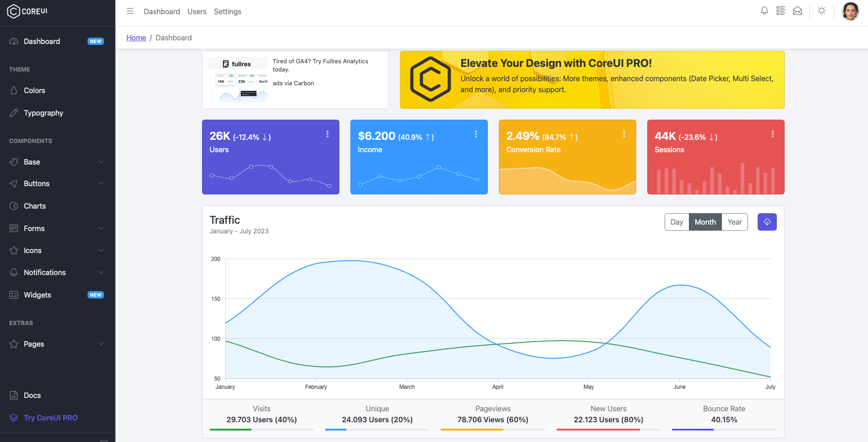
Task: Toggle the sidebar with the hamburger icon
Action: click(130, 11)
